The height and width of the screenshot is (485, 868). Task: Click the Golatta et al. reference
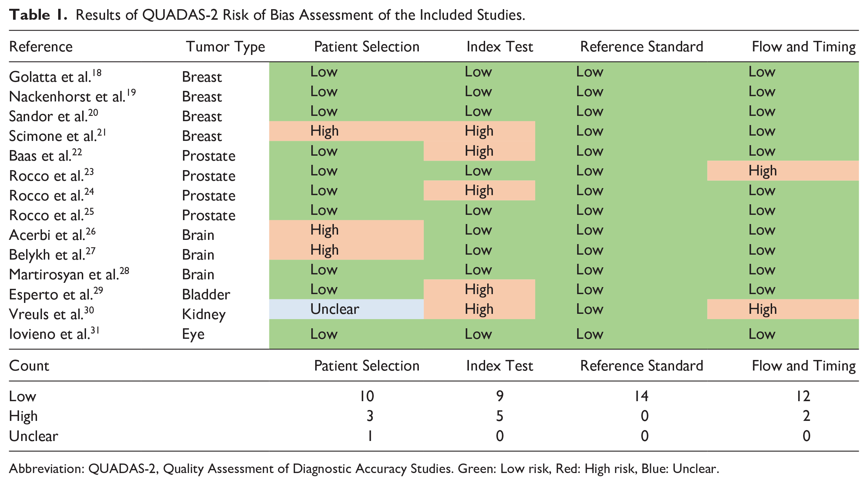[x=55, y=76]
